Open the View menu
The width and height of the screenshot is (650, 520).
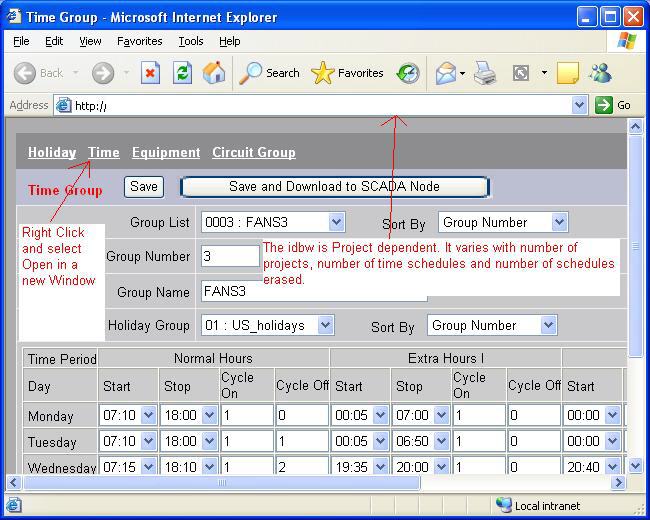point(90,41)
